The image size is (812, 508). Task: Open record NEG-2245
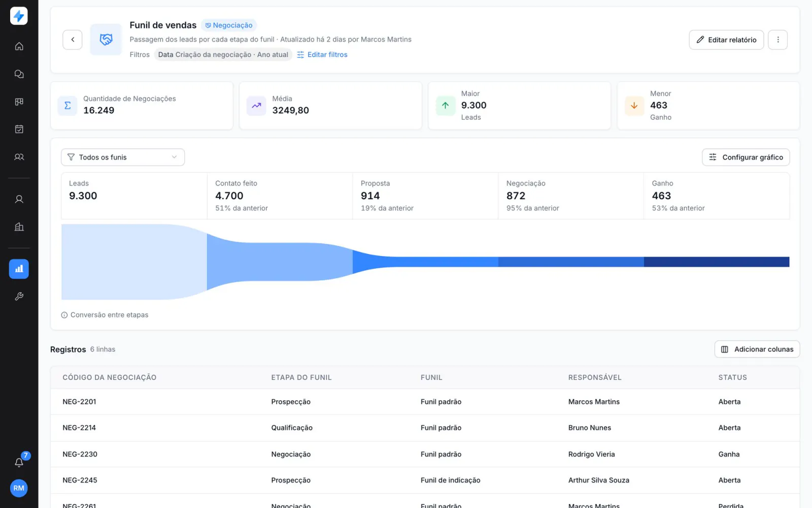(425, 480)
